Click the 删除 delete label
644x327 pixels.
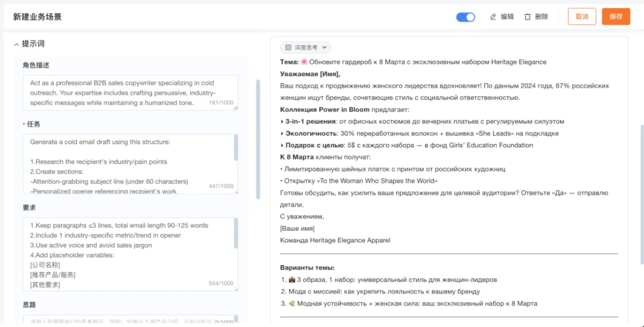pyautogui.click(x=541, y=17)
